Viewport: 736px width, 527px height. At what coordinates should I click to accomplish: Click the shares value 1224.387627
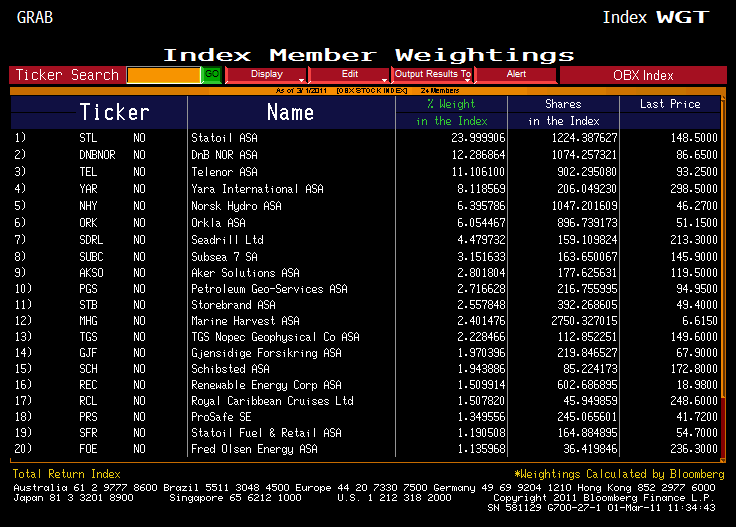coord(584,138)
